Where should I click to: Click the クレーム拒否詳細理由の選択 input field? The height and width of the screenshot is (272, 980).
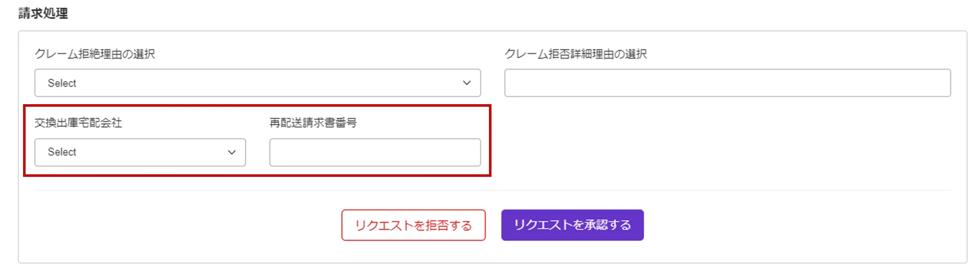pos(727,83)
